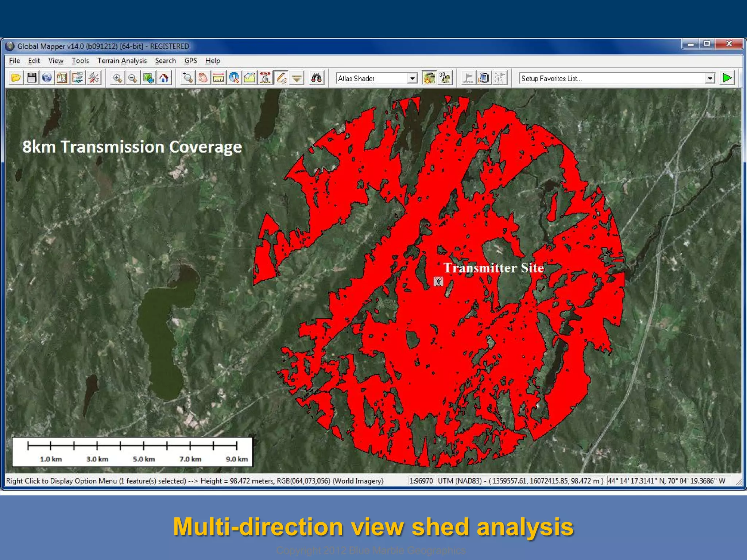The image size is (747, 560).
Task: Select the transmitter tower symbol on map
Action: 438,281
